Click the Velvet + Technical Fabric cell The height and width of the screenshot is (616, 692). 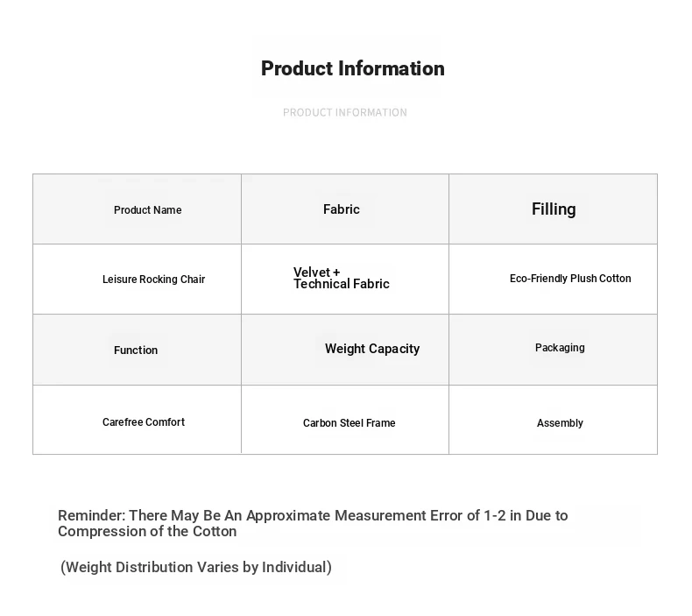point(345,279)
